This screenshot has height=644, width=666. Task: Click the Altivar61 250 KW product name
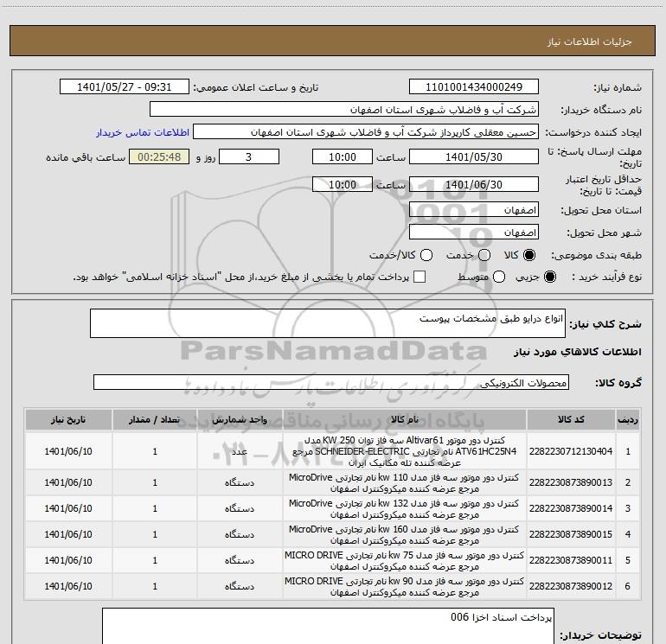pyautogui.click(x=405, y=451)
